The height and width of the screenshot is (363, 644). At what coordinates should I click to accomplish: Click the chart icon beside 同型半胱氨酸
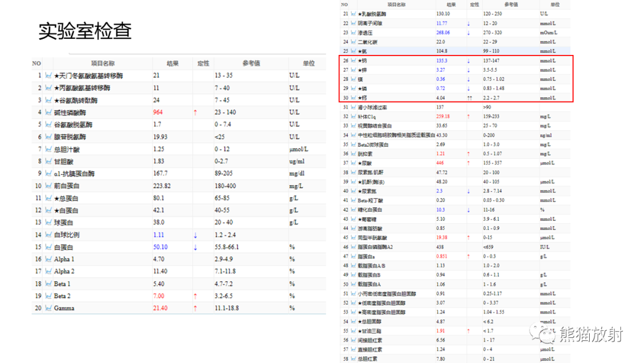[353, 238]
